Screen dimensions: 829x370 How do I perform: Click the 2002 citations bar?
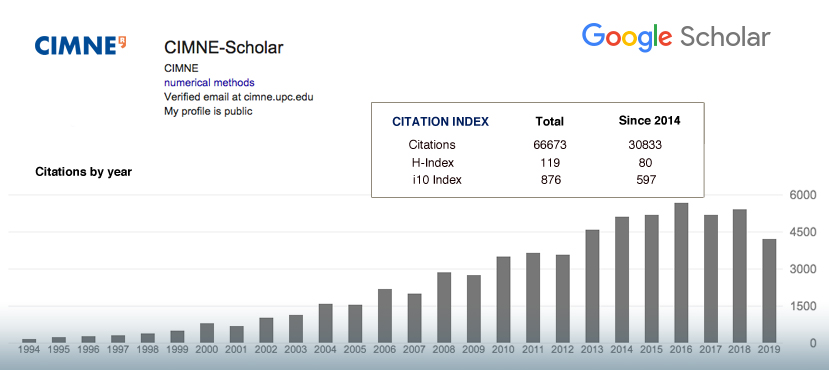pos(266,330)
